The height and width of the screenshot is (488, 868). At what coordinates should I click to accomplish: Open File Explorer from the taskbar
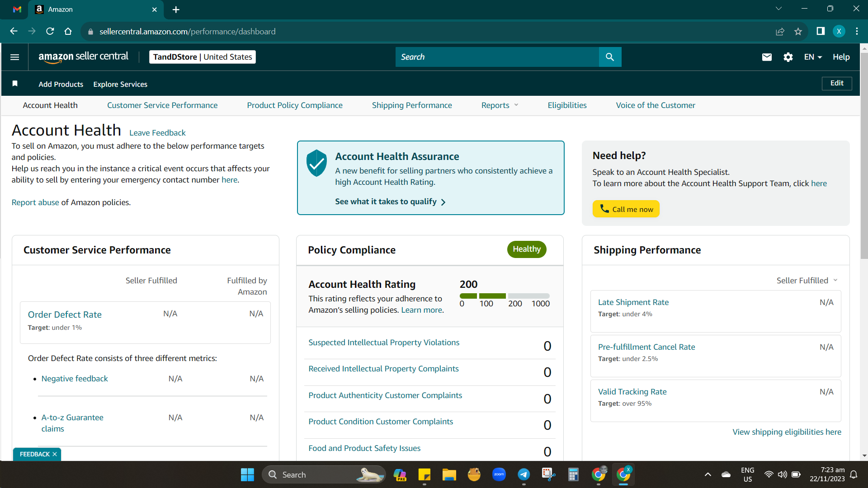(x=449, y=474)
